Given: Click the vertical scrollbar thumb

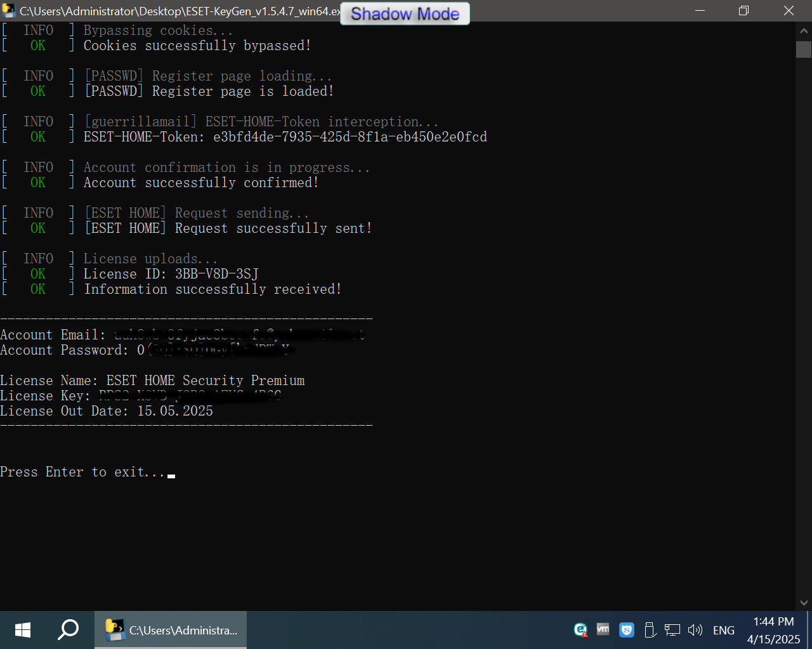Looking at the screenshot, I should pos(804,49).
